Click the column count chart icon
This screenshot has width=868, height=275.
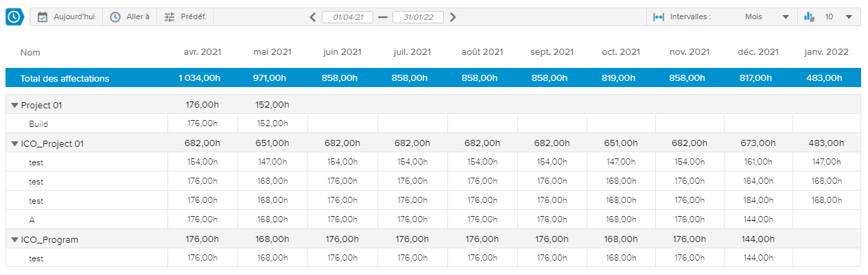click(809, 17)
